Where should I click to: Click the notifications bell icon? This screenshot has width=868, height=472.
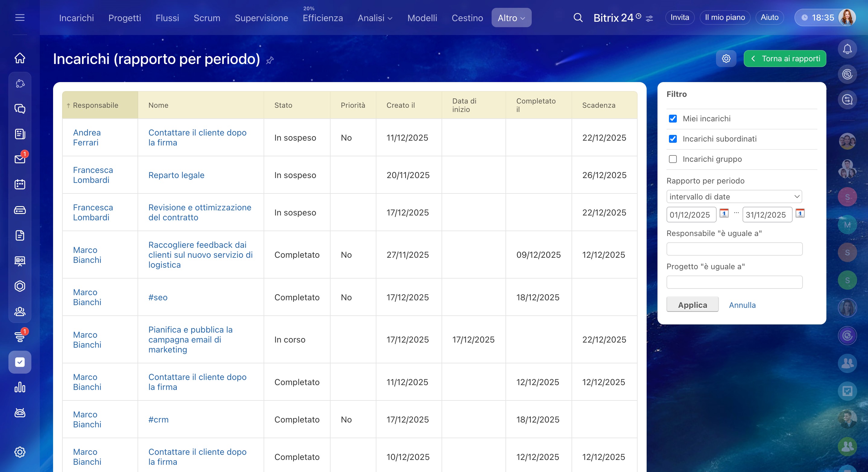pyautogui.click(x=847, y=49)
